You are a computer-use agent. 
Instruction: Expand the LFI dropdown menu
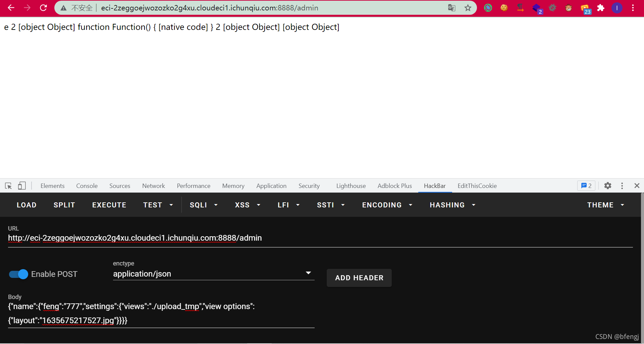tap(288, 205)
